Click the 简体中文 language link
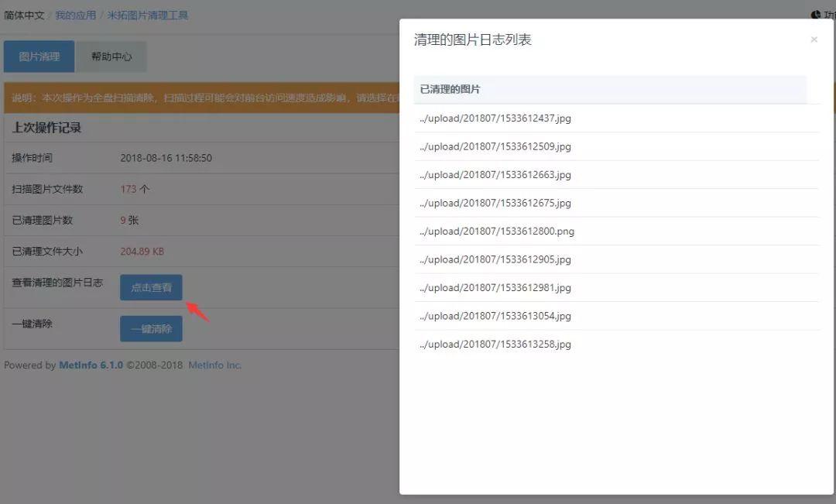This screenshot has width=836, height=504. click(x=24, y=14)
